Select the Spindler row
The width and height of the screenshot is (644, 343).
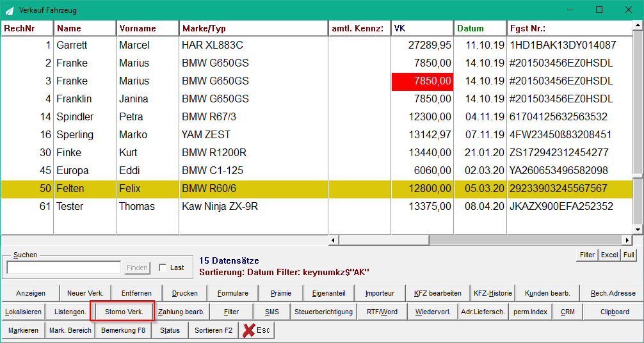click(316, 116)
